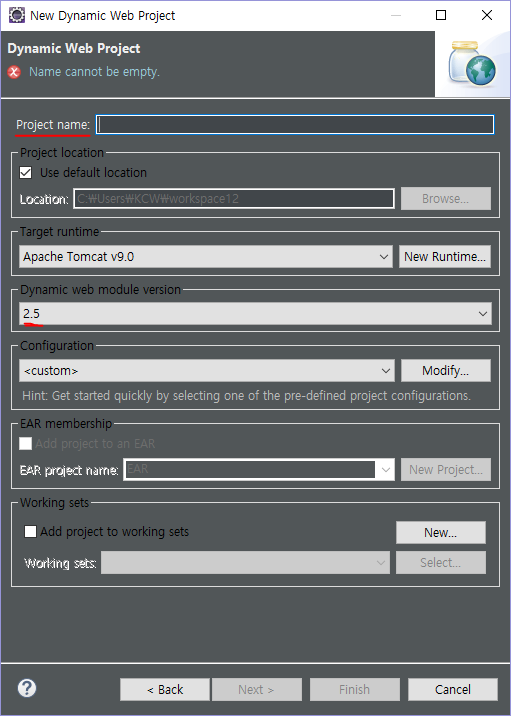
Task: Click the Next > button
Action: (x=257, y=690)
